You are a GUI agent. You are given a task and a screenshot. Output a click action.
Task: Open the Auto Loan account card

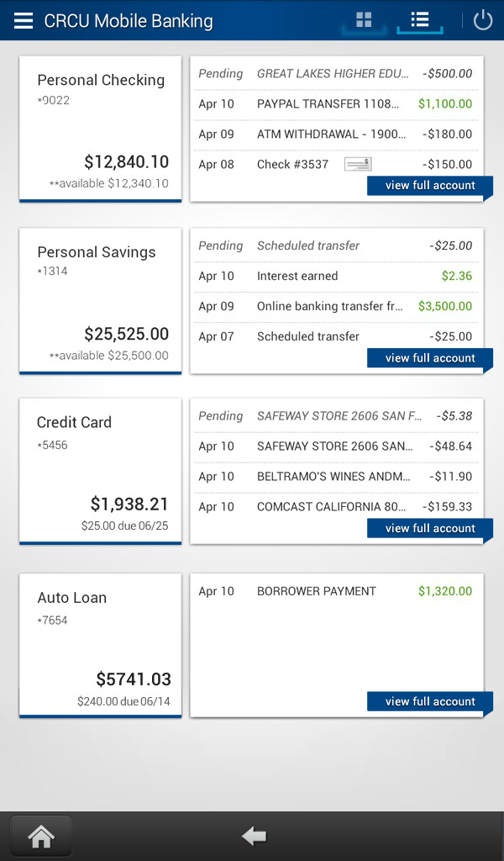[100, 645]
